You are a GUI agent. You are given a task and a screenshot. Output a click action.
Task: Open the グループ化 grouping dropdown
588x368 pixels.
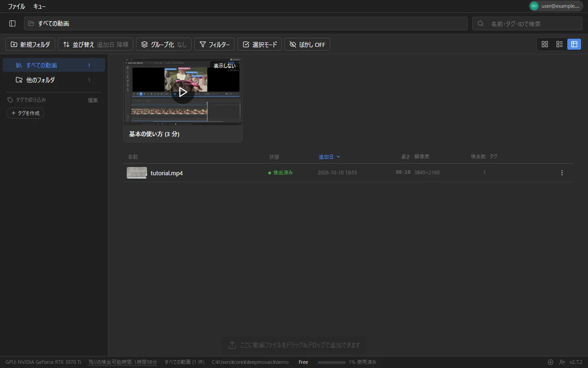click(x=164, y=45)
